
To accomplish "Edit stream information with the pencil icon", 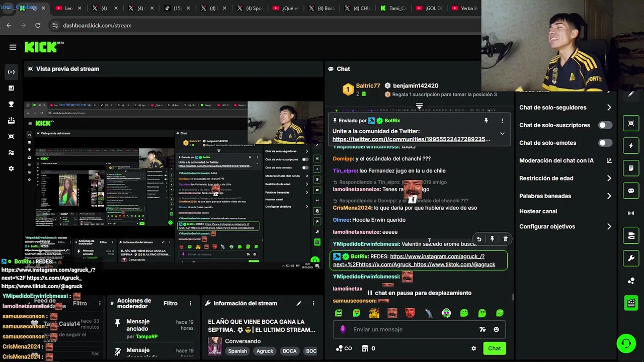I will click(x=299, y=303).
